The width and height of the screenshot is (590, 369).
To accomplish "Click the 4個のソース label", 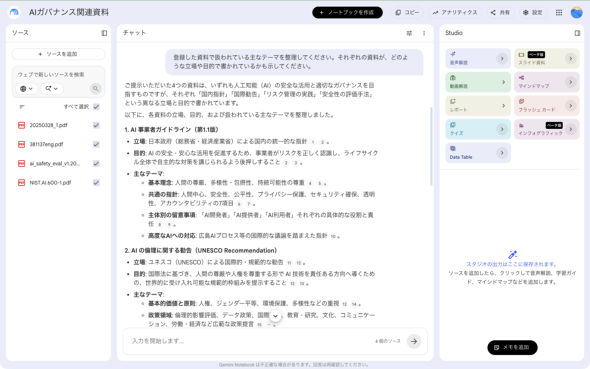I will click(x=388, y=341).
